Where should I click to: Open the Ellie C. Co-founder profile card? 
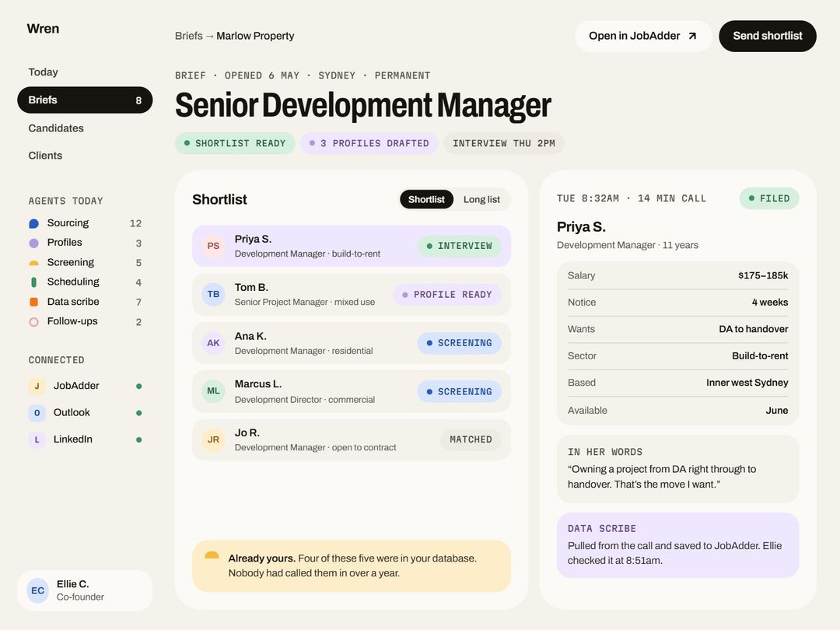pyautogui.click(x=85, y=590)
